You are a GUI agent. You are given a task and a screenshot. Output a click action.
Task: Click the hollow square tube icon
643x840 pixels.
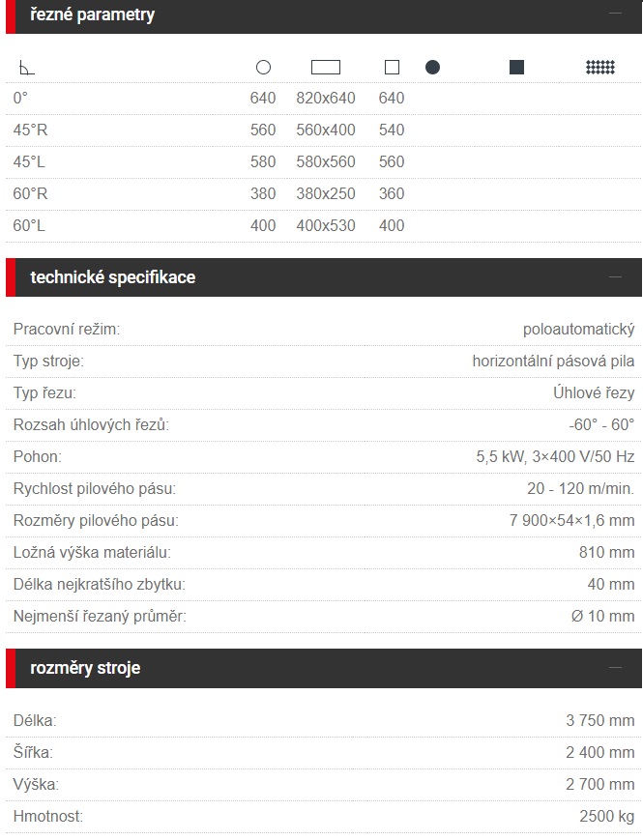pos(393,67)
